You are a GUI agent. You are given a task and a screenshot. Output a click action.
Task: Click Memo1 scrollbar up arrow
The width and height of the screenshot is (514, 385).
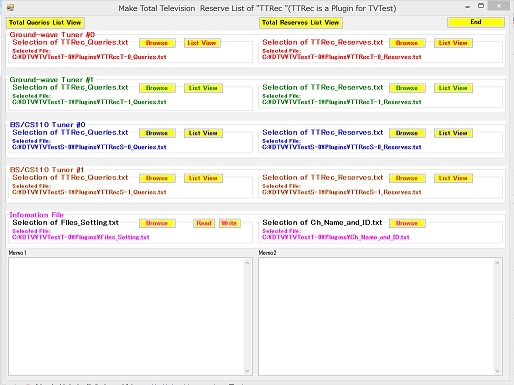coord(247,263)
